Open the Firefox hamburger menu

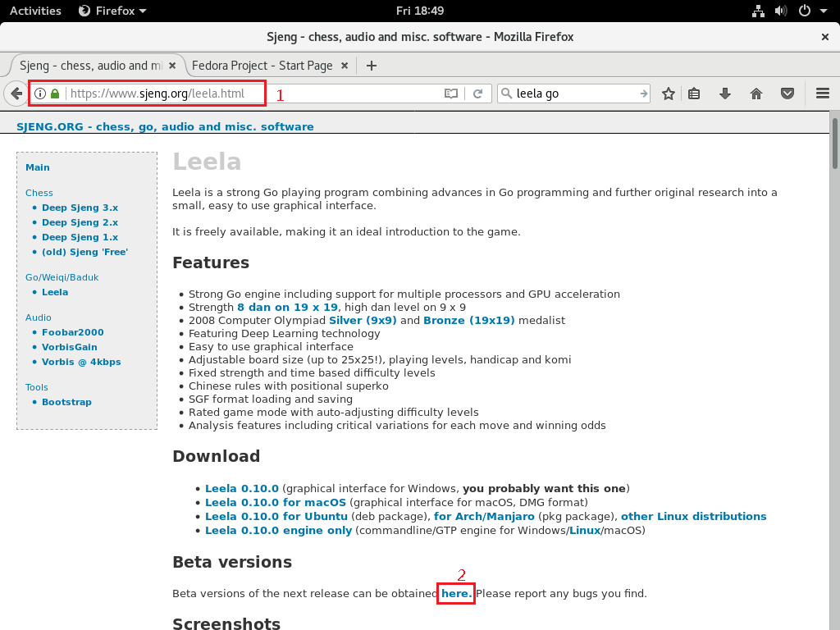pos(822,94)
